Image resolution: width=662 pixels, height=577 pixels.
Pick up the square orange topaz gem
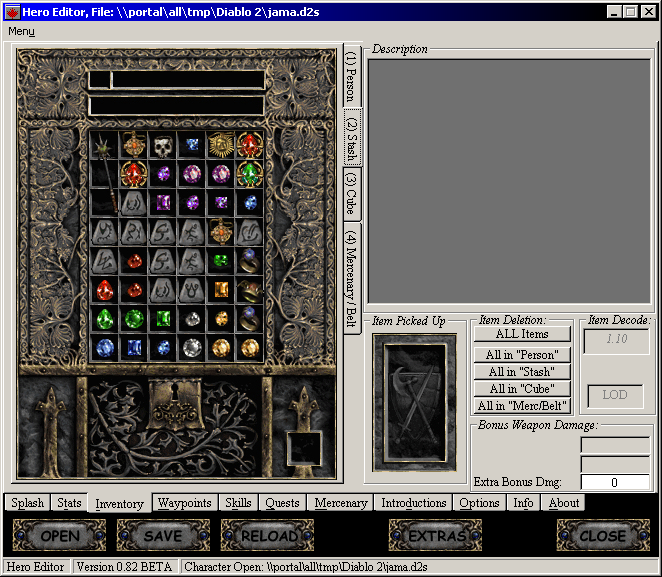[x=221, y=290]
